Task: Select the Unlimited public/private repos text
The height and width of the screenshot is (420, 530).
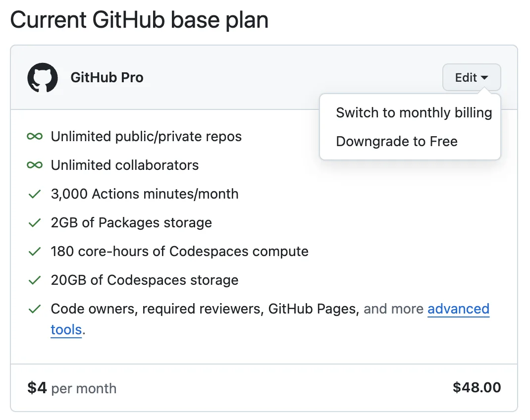Action: 146,137
